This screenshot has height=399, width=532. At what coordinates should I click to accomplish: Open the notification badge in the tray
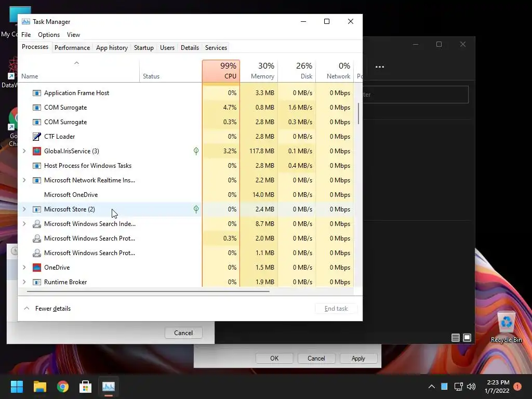point(517,387)
